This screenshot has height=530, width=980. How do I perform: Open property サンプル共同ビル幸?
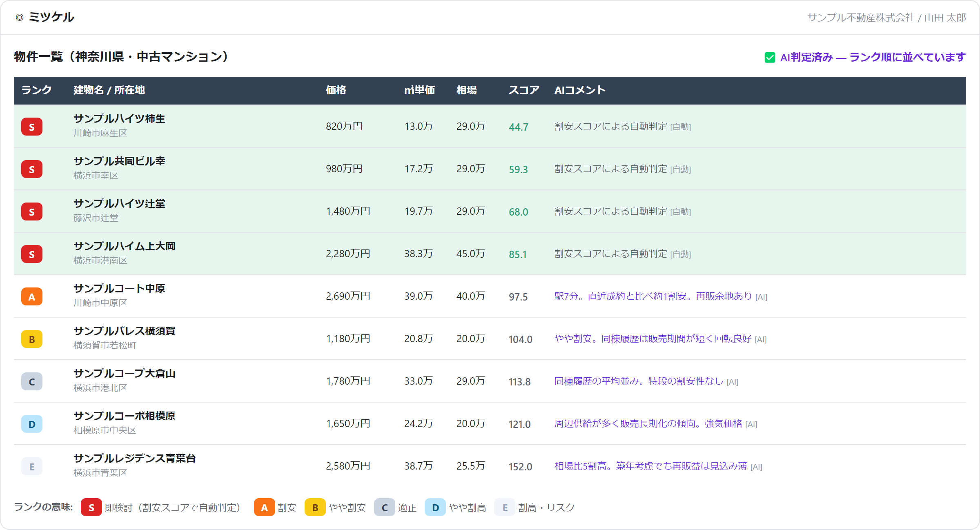pyautogui.click(x=119, y=161)
